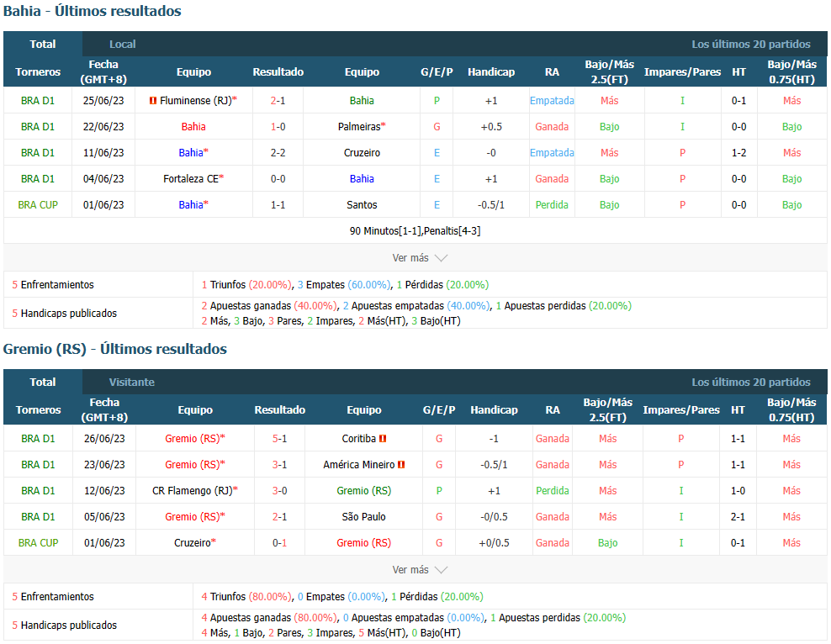Click the 90 Minutos[1-1],Penaltis[4-3] note

[x=415, y=231]
